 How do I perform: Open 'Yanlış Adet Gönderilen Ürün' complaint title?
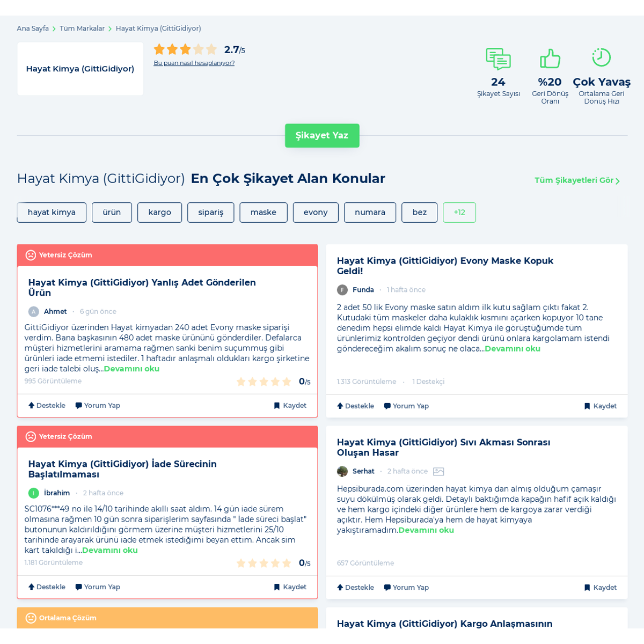click(142, 288)
